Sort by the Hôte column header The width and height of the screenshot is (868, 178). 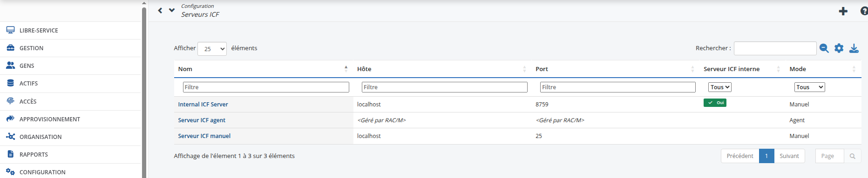442,69
